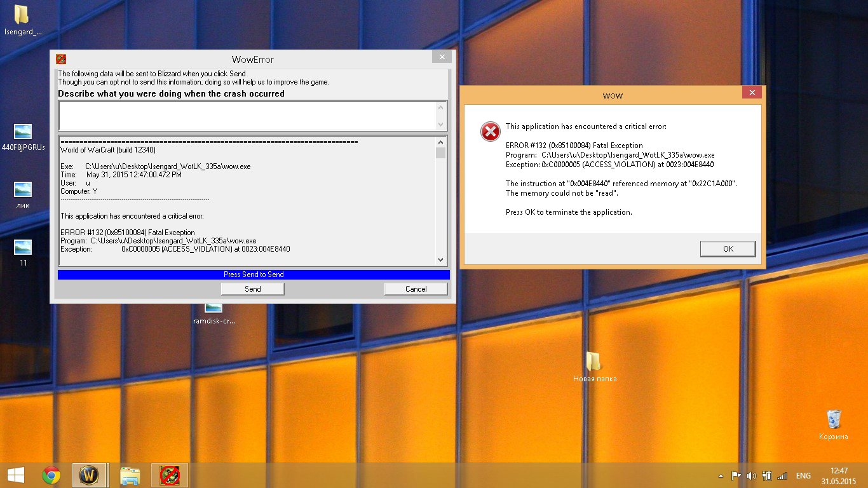Screen dimensions: 868x488
Task: Click the blue Press Send to Send bar
Action: point(254,274)
